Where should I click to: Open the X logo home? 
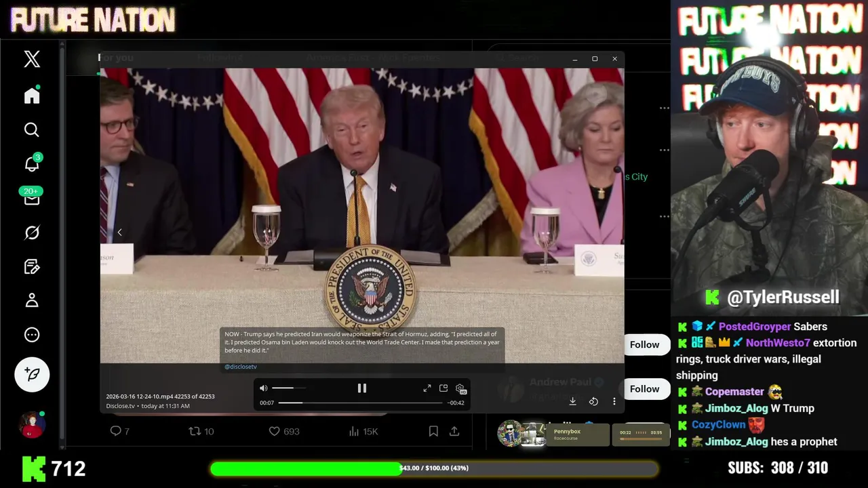(x=32, y=59)
